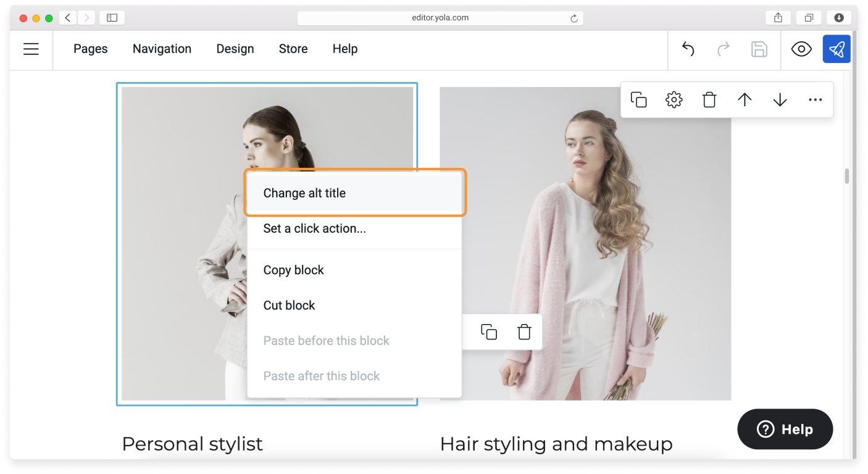
Task: Open the block settings gear
Action: (674, 99)
